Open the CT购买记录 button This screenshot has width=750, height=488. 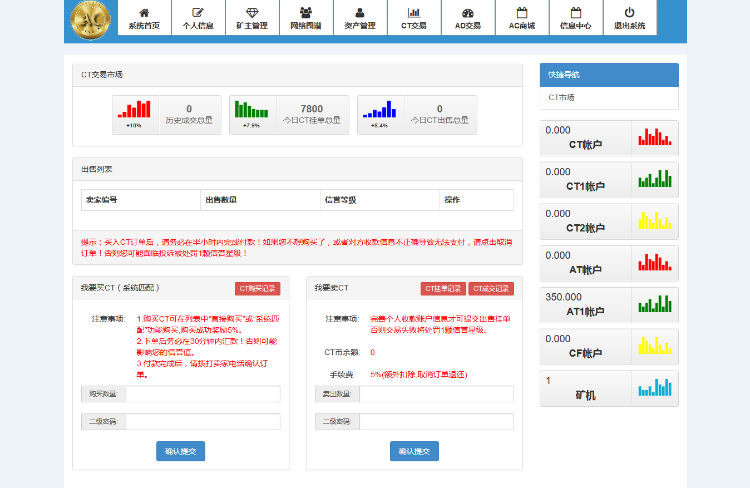pyautogui.click(x=257, y=288)
